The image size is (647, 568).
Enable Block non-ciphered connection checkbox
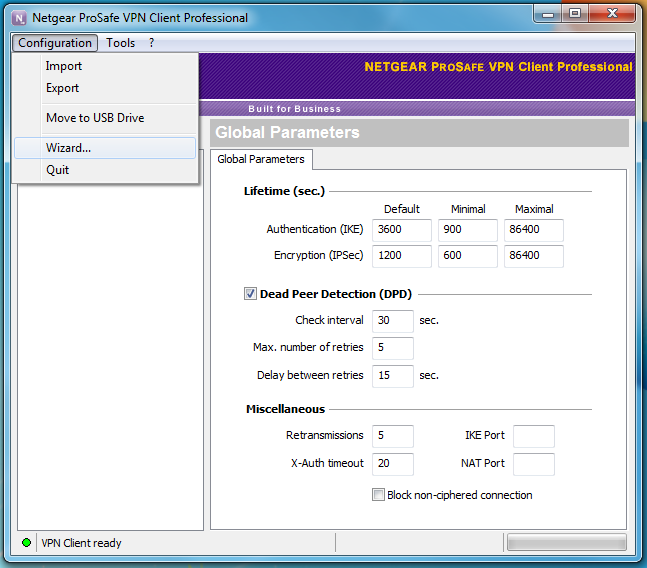pos(378,495)
